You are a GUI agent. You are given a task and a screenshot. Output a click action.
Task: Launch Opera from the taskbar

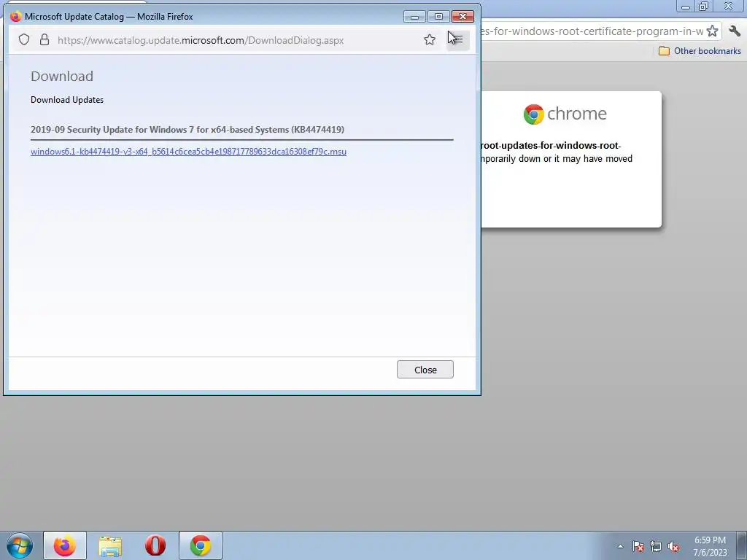(155, 545)
